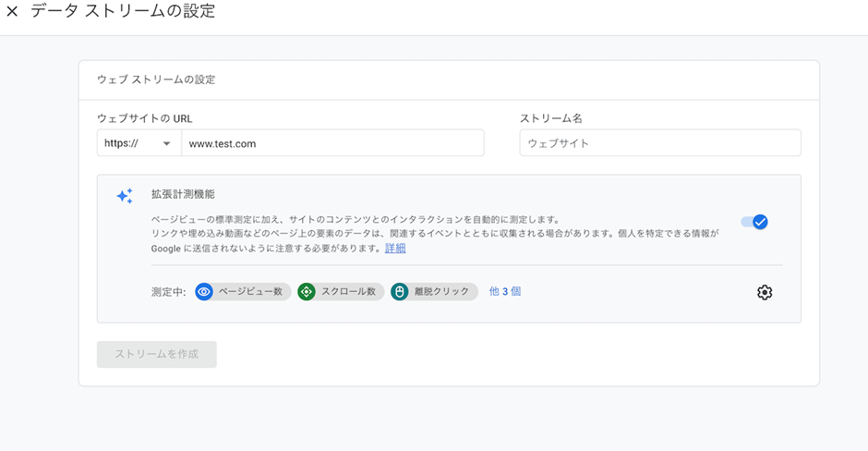The height and width of the screenshot is (451, 868).
Task: Click the protocol dropdown arrow
Action: pyautogui.click(x=166, y=143)
